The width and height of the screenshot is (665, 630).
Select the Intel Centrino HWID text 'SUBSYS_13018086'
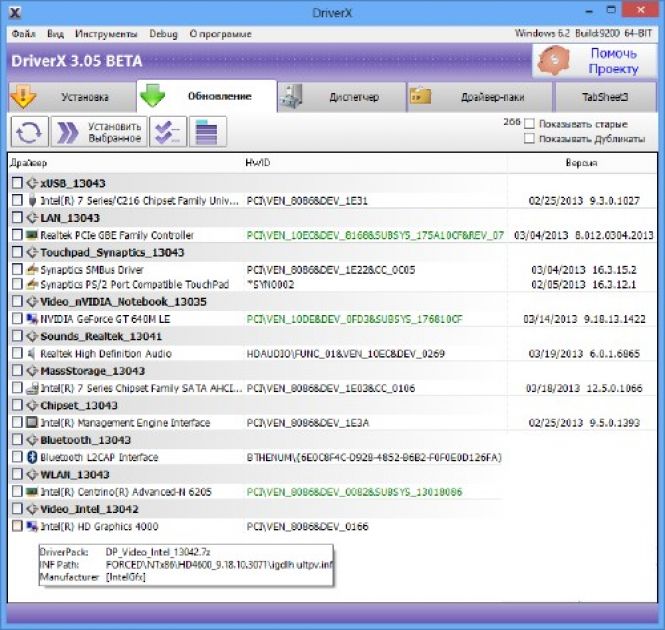[x=419, y=492]
